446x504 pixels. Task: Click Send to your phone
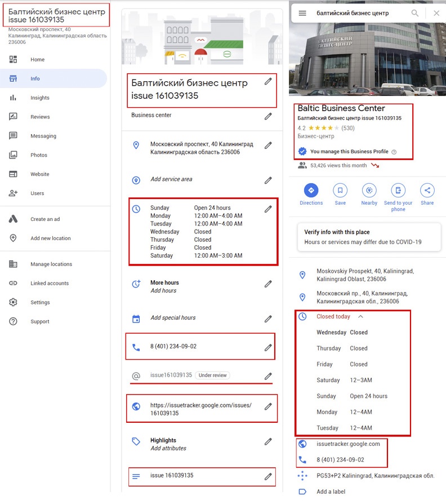pyautogui.click(x=398, y=197)
